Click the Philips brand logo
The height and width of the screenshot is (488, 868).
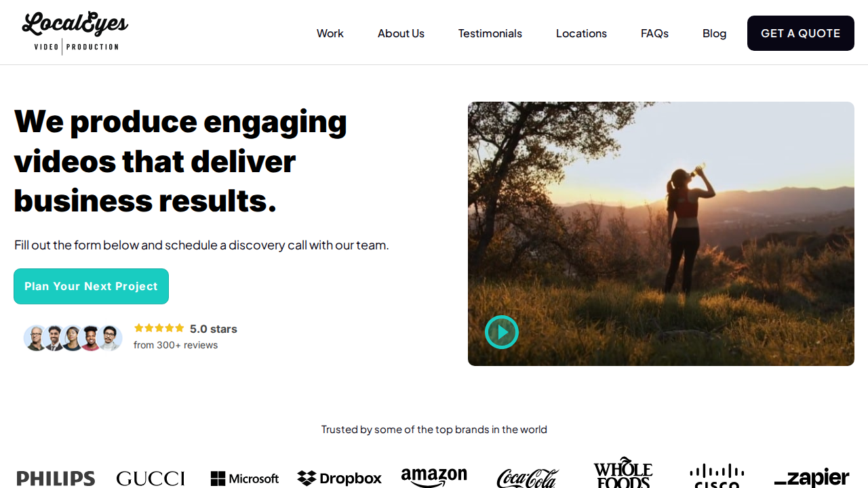56,479
